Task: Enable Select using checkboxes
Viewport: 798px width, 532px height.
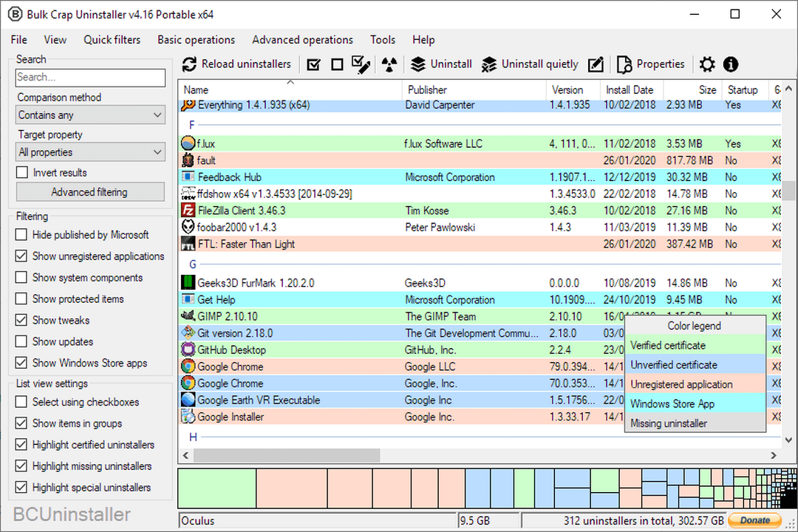Action: tap(21, 402)
